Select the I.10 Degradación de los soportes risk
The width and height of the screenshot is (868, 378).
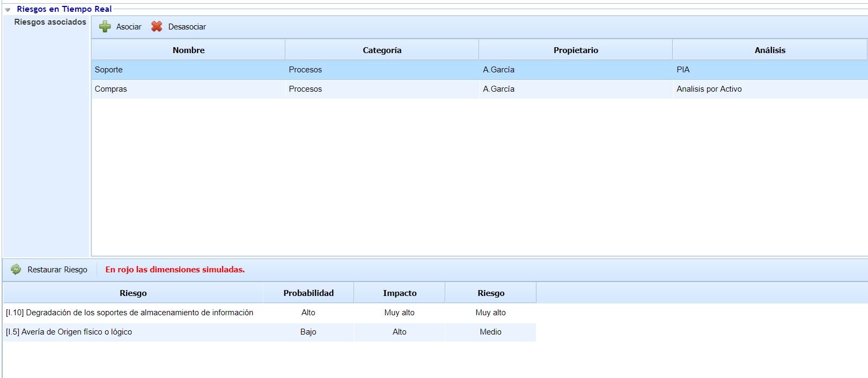[129, 313]
